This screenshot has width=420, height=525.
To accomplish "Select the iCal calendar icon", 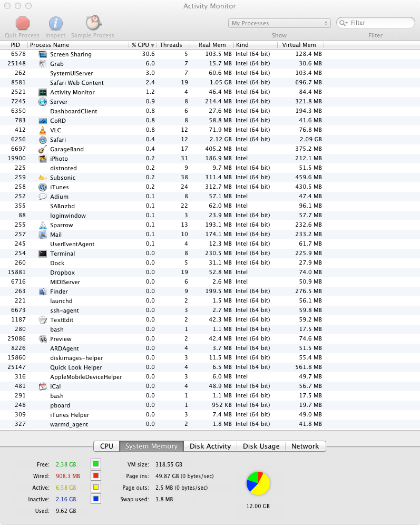I will pyautogui.click(x=43, y=386).
